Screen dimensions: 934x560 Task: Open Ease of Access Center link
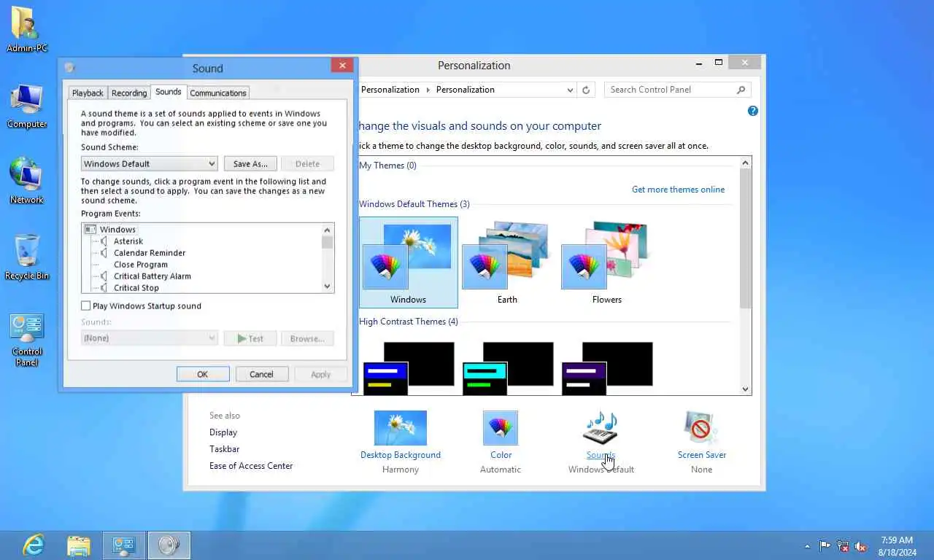coord(251,466)
